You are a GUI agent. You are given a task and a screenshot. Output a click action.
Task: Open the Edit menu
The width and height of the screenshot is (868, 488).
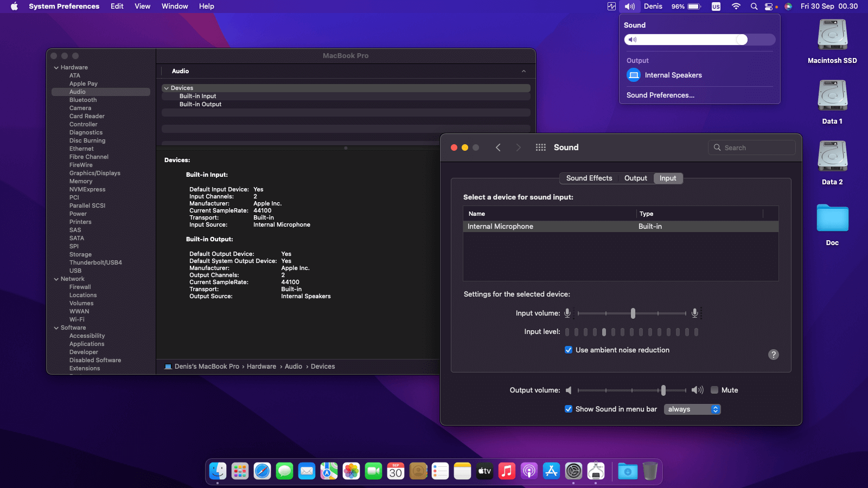click(x=117, y=7)
